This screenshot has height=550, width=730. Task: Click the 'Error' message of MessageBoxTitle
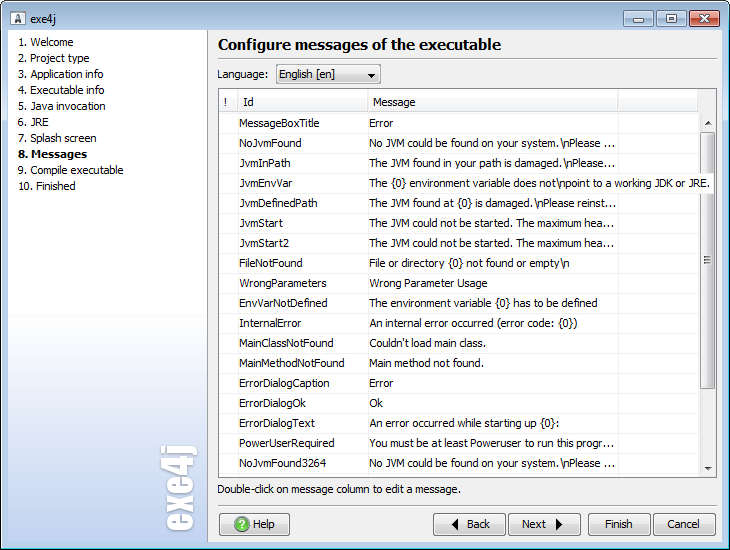click(381, 123)
